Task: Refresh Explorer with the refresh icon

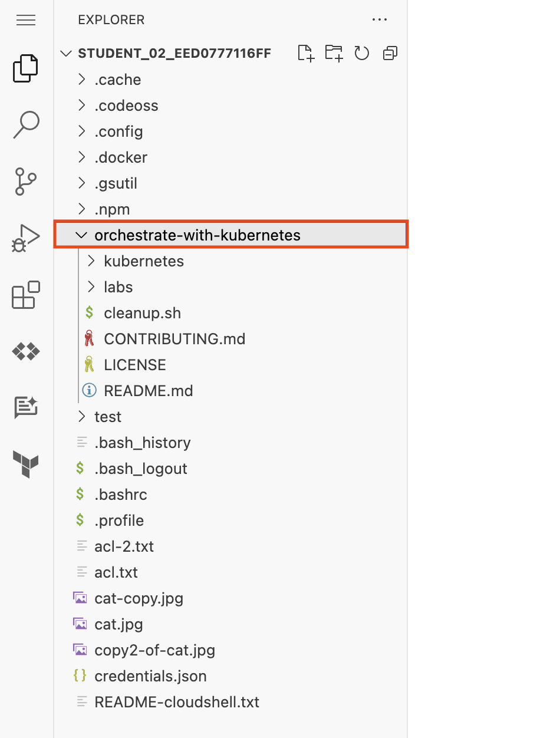Action: pos(362,53)
